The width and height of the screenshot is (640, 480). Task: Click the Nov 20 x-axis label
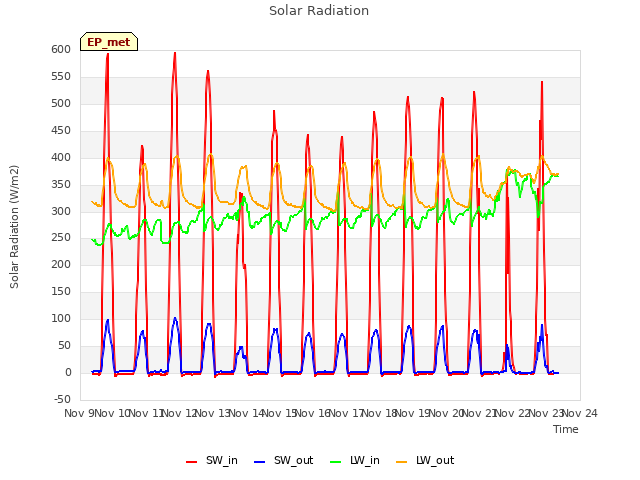coord(446,413)
